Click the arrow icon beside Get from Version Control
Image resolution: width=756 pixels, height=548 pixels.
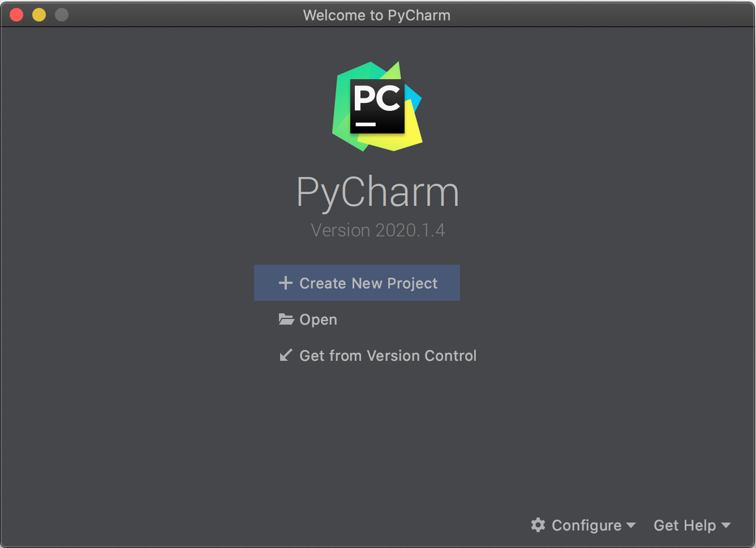[x=286, y=355]
